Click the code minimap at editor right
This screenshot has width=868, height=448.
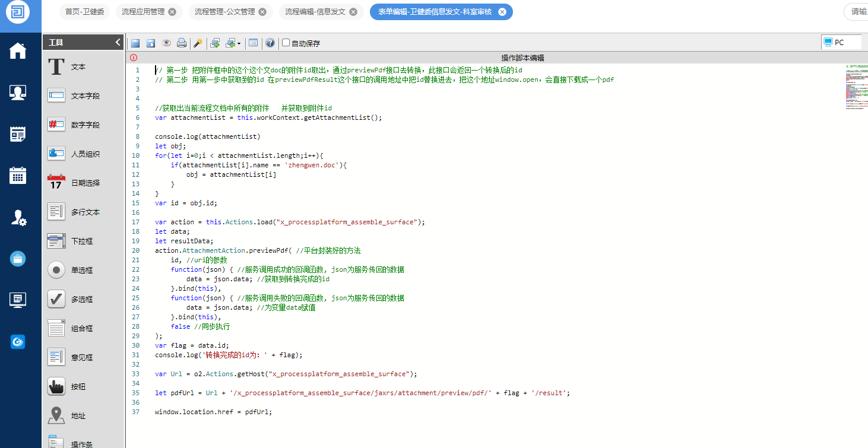tap(854, 86)
